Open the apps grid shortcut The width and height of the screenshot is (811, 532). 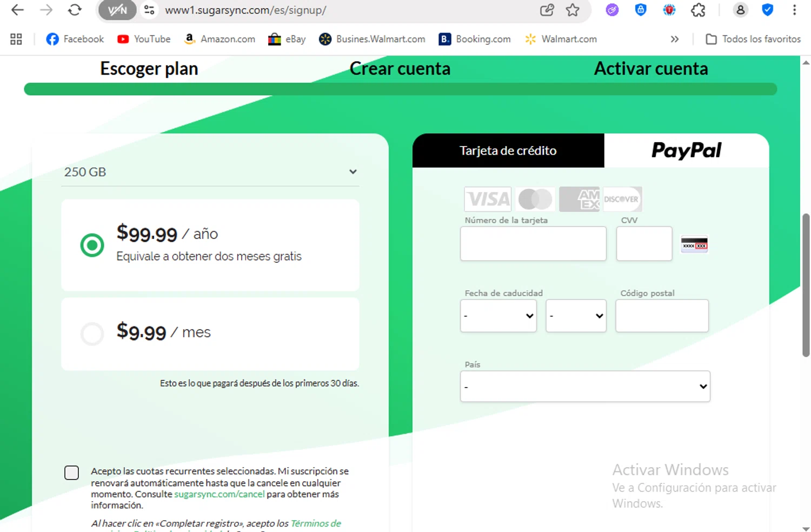click(x=16, y=39)
